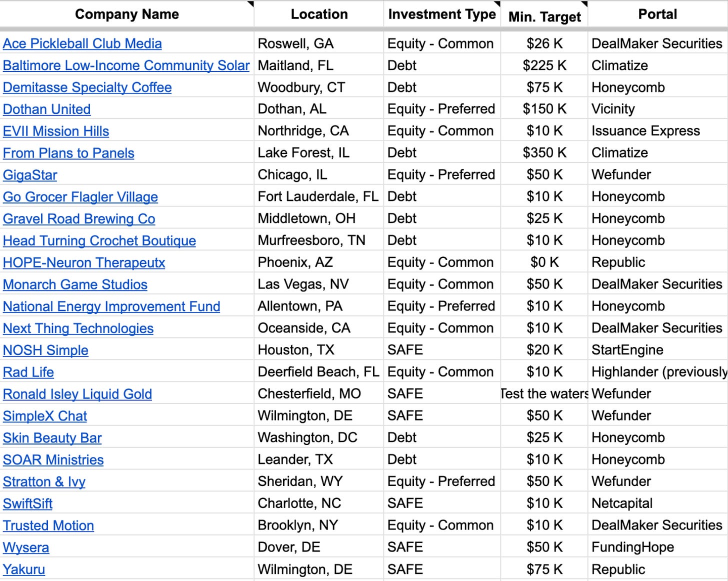Visit the SimpleX Chat link
Image resolution: width=728 pixels, height=581 pixels.
(x=45, y=416)
